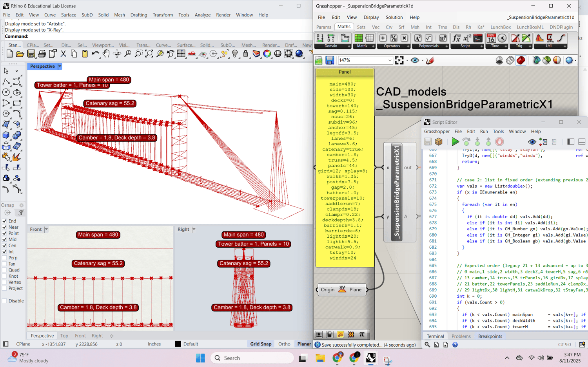Switch to the Top viewport tab
Viewport: 588px width, 367px height.
coord(64,336)
